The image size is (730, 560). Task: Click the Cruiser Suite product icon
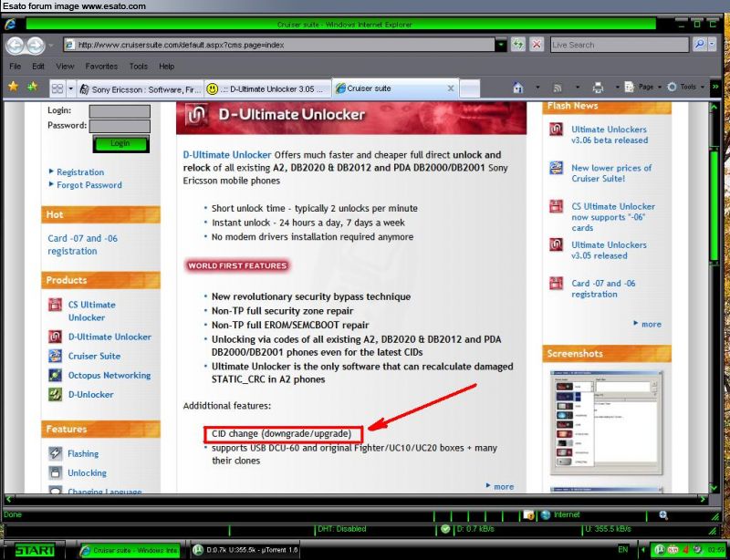tap(56, 356)
